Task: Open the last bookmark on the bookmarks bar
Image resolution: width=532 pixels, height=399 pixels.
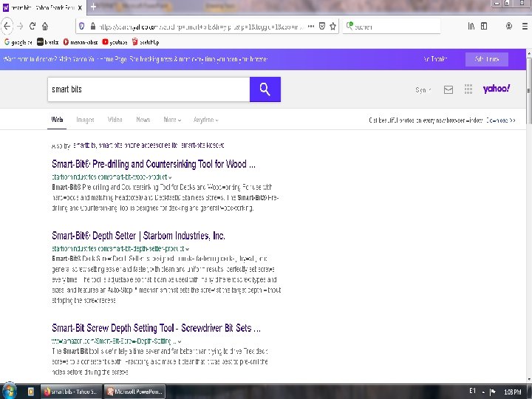Action: pyautogui.click(x=146, y=42)
